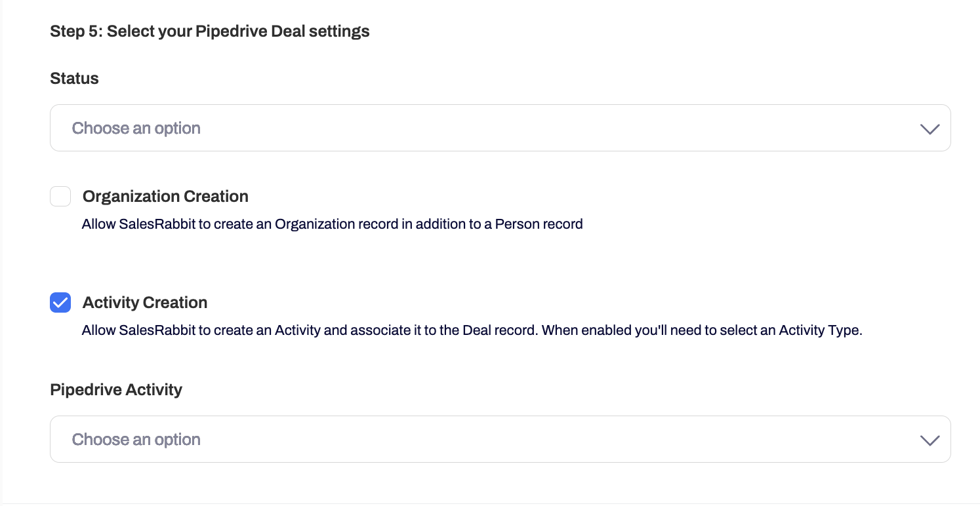Viewport: 980px width, 506px height.
Task: Click the Organization Creation label text
Action: pyautogui.click(x=165, y=196)
